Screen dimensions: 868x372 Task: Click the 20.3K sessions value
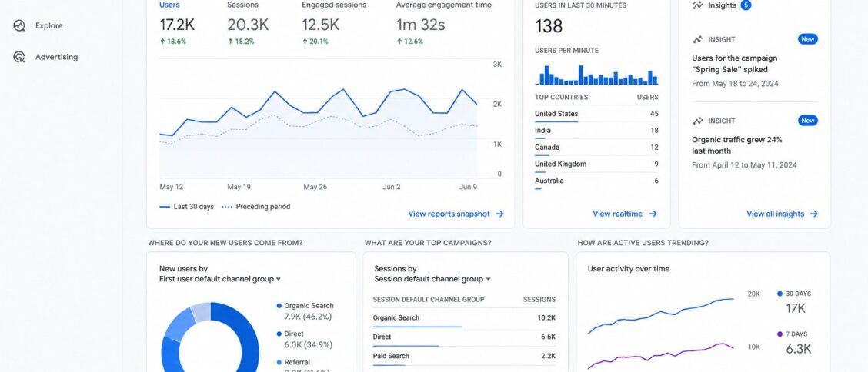coord(248,25)
